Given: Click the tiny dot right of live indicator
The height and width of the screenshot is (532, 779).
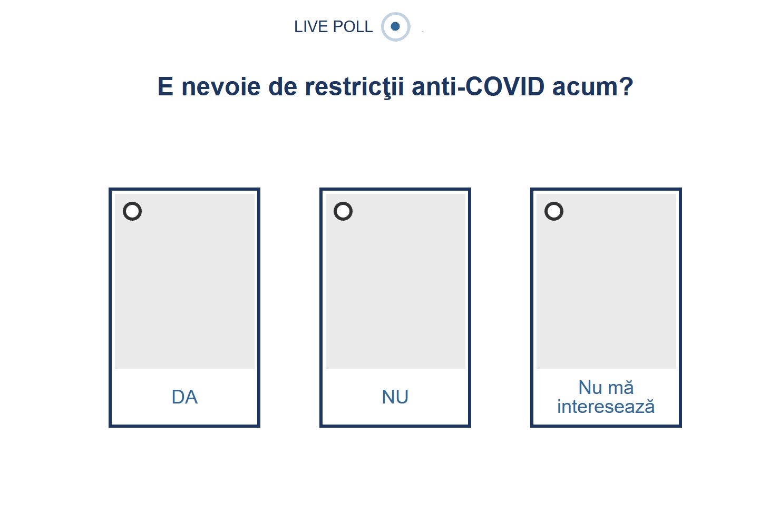Looking at the screenshot, I should (x=423, y=32).
